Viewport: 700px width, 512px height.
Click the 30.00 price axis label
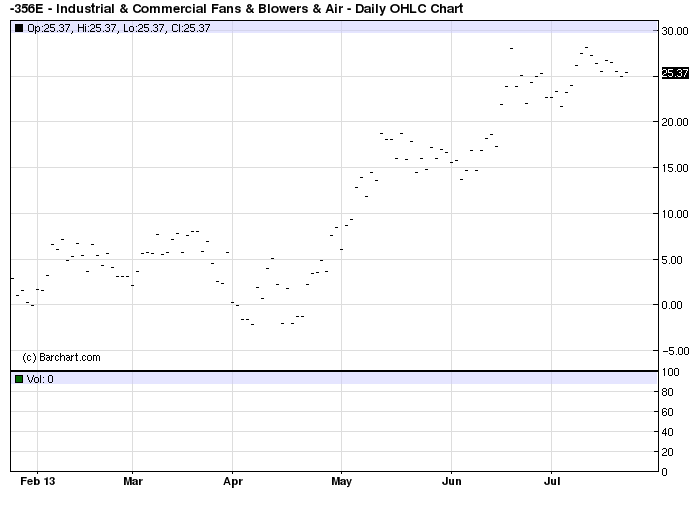click(675, 31)
